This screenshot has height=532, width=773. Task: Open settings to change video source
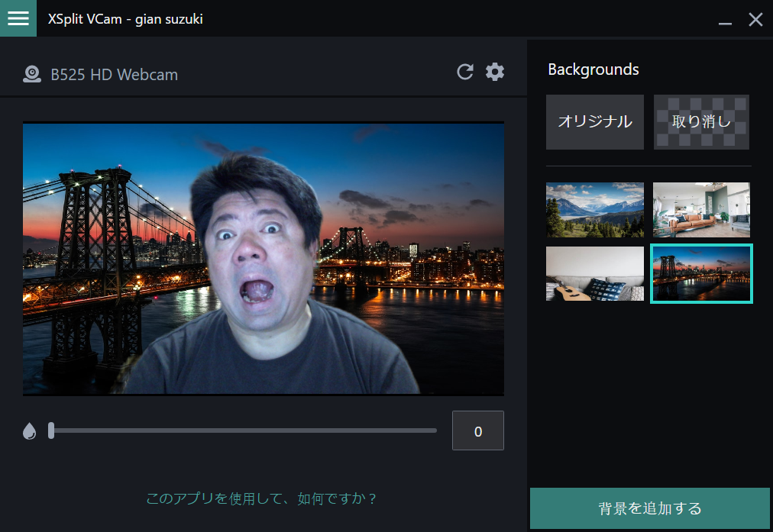495,72
